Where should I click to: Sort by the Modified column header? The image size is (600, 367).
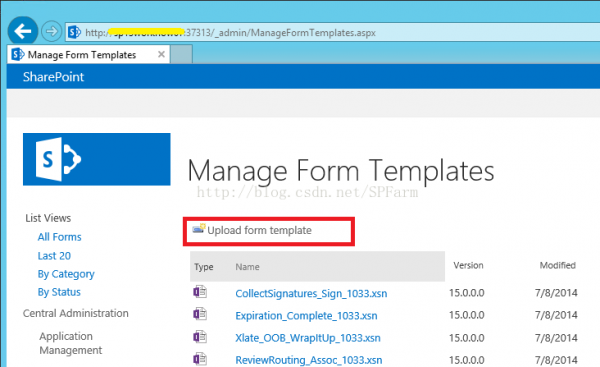pos(558,265)
